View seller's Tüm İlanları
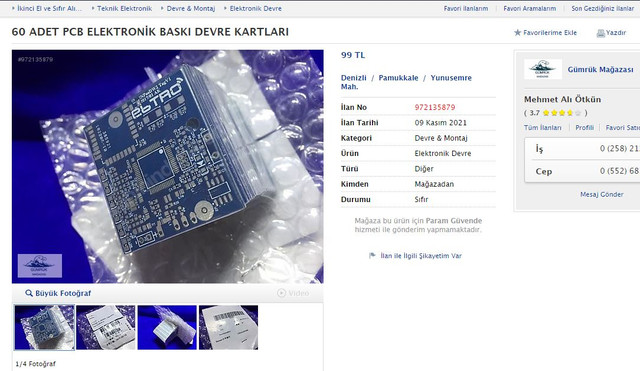640x371 pixels. 542,128
